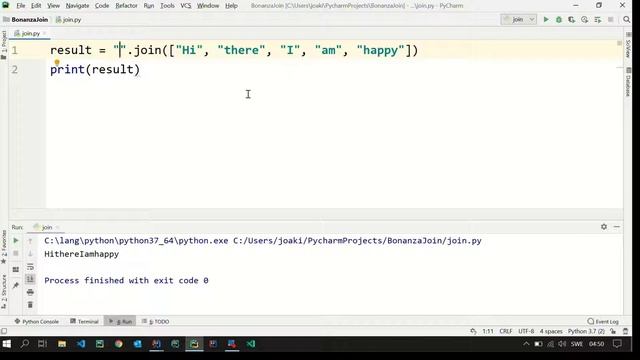Open the TODO tool window
The width and height of the screenshot is (640, 360).
(156, 322)
